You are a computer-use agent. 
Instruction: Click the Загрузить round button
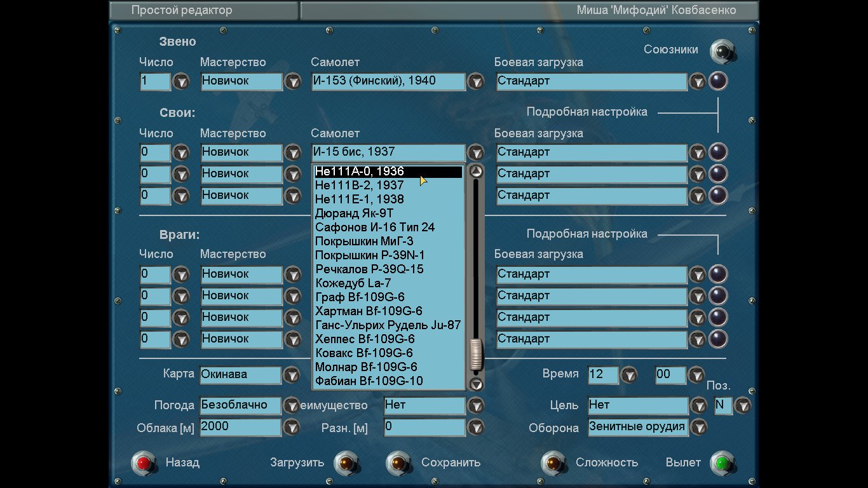(x=346, y=463)
